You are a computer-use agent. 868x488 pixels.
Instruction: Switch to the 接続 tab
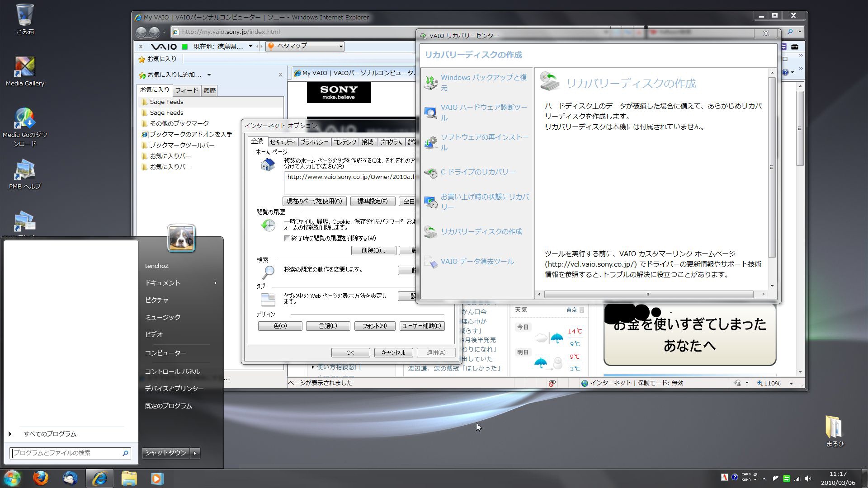tap(367, 142)
